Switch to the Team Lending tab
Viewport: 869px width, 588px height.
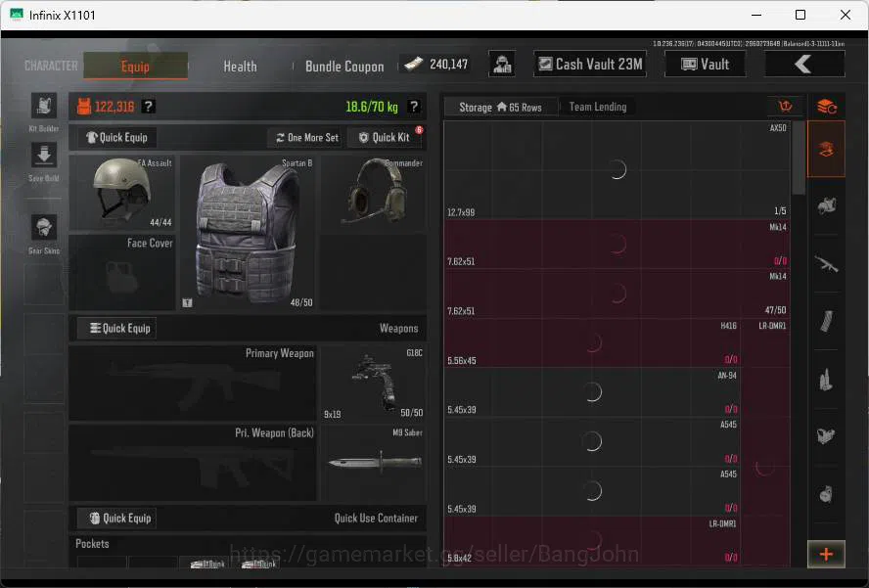(x=597, y=107)
